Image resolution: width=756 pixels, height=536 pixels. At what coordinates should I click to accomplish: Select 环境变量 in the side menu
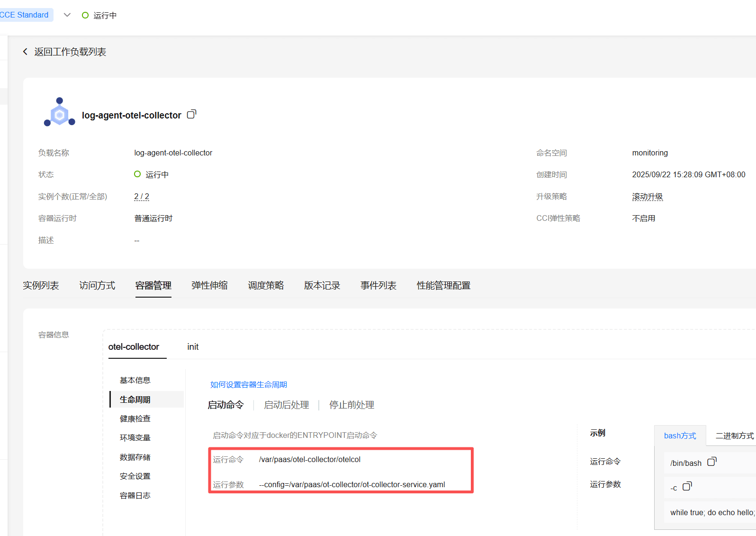click(135, 438)
